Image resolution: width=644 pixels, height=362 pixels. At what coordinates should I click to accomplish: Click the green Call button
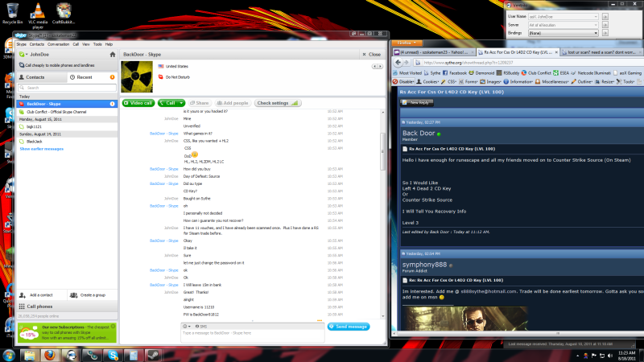point(167,103)
